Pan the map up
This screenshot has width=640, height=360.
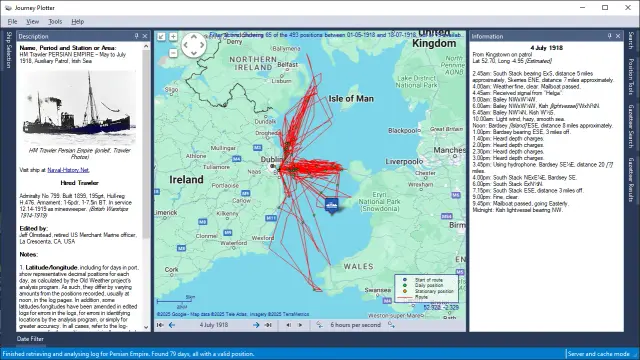194,37
